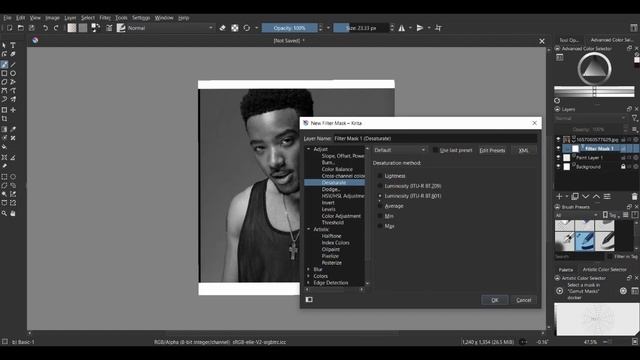Click the Redo arrow icon
The height and width of the screenshot is (360, 640).
point(56,28)
